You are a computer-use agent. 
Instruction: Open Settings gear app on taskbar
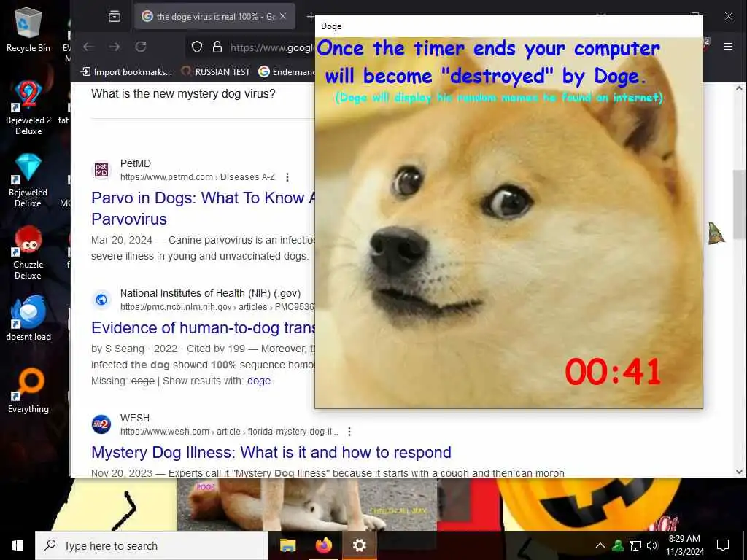click(x=359, y=545)
